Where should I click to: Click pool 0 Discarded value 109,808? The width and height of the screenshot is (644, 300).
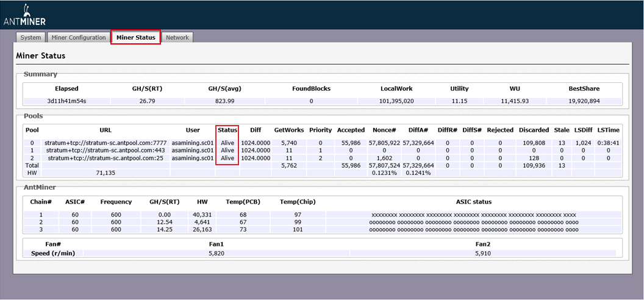[x=534, y=143]
